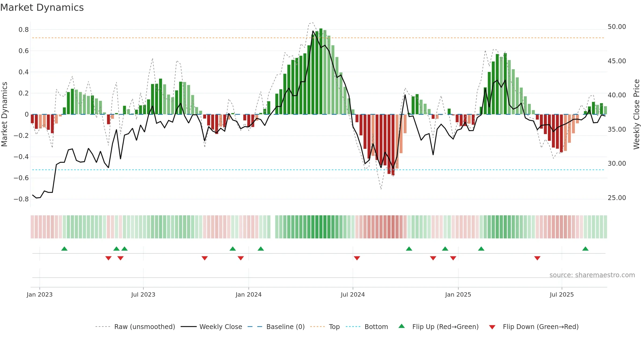
Task: Toggle the Flip Up (Red→Green) legend entry
Action: (x=438, y=327)
